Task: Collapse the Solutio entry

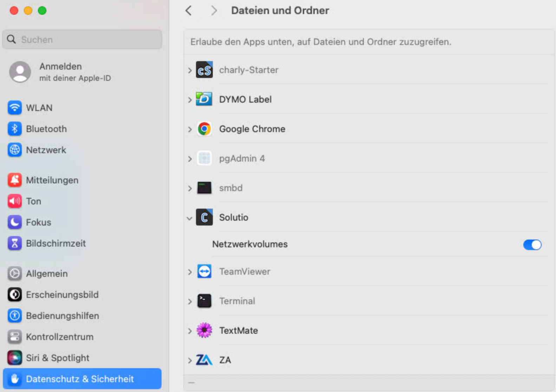Action: (x=190, y=218)
